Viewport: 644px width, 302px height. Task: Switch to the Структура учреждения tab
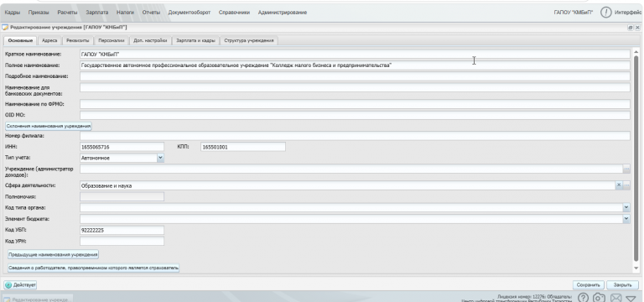249,40
